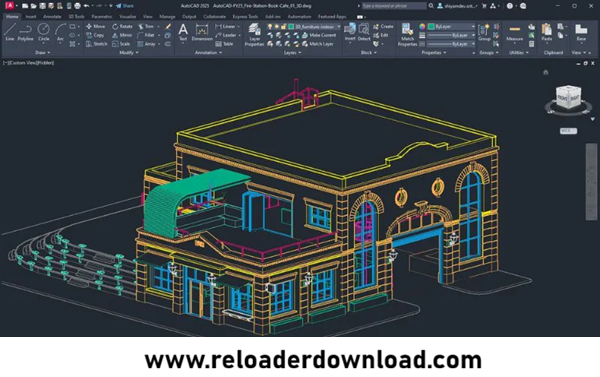
Task: Insert a Table from the Annotation panel
Action: [x=224, y=44]
